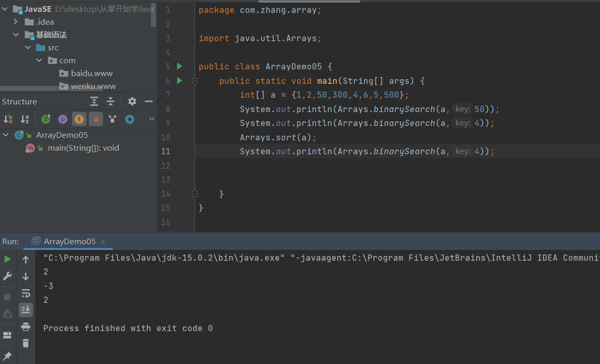Toggle show properties purple p icon
This screenshot has width=600, height=364.
[x=62, y=119]
